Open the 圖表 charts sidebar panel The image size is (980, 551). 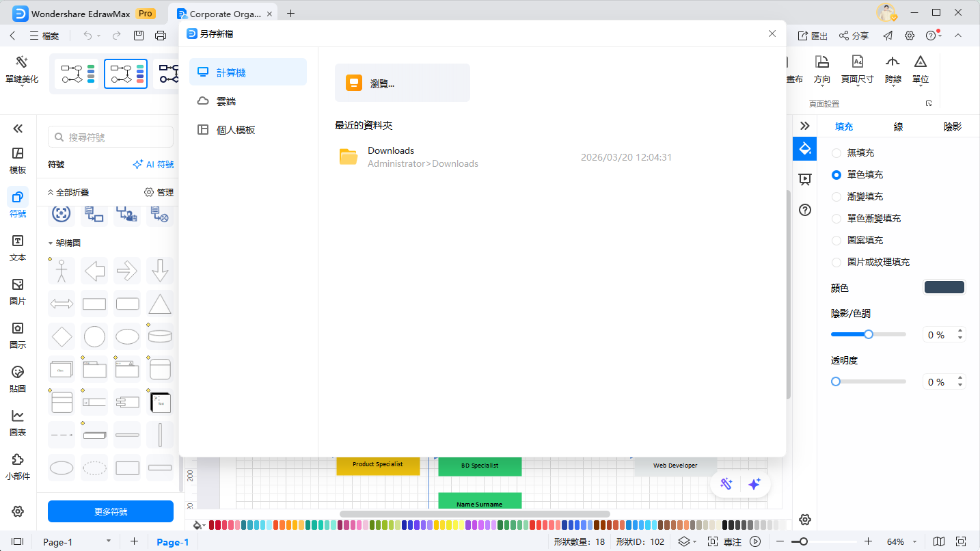[x=18, y=422]
